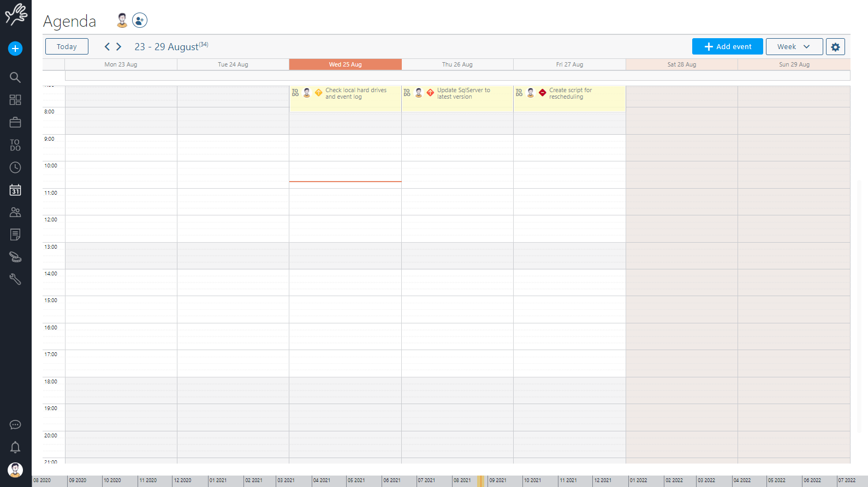This screenshot has height=487, width=868.
Task: Open the Week view dropdown
Action: 794,47
